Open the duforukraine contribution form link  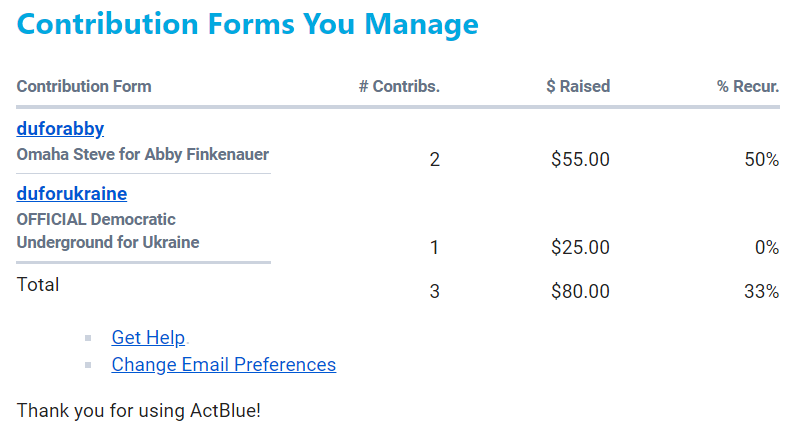72,194
